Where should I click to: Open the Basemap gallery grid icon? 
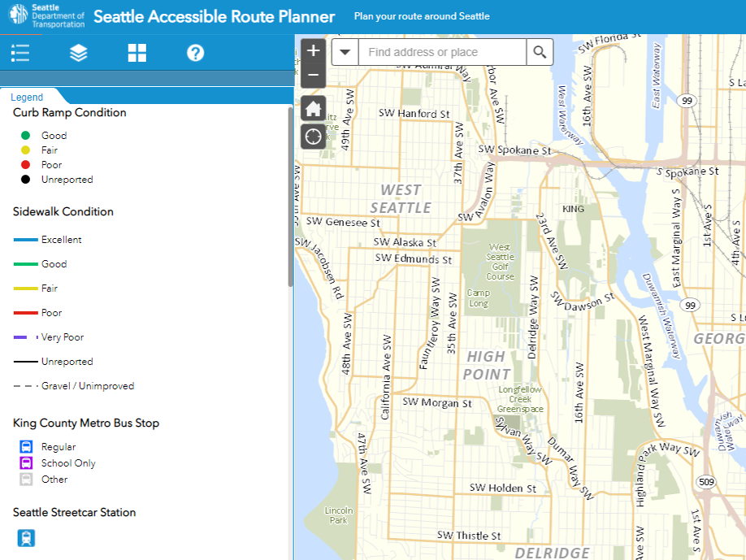(x=137, y=53)
